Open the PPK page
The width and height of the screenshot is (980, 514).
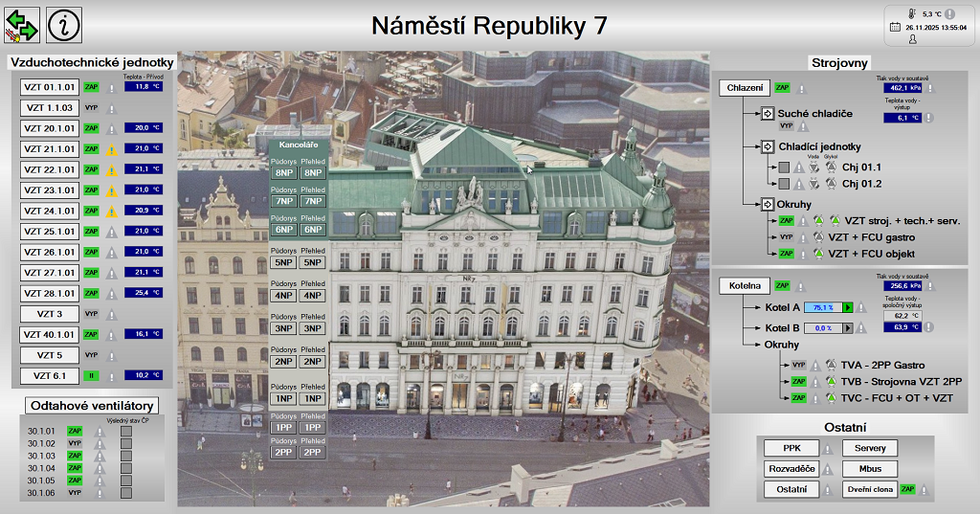coord(791,448)
